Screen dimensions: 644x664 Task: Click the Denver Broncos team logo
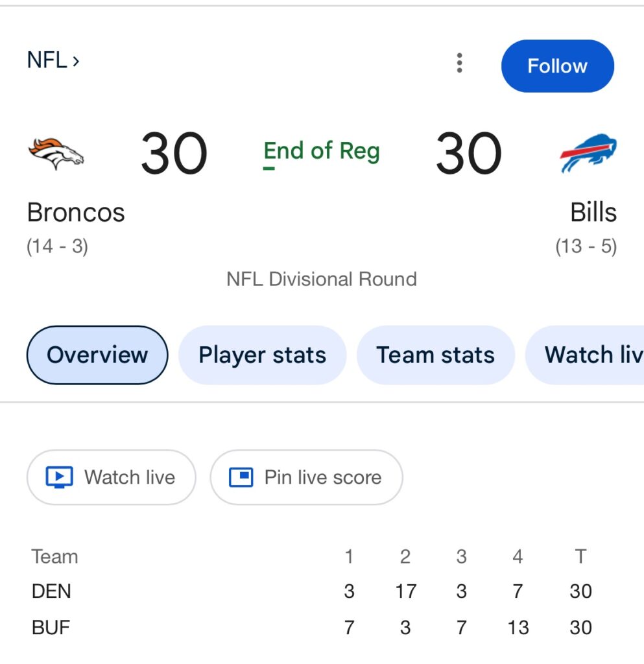(x=56, y=153)
